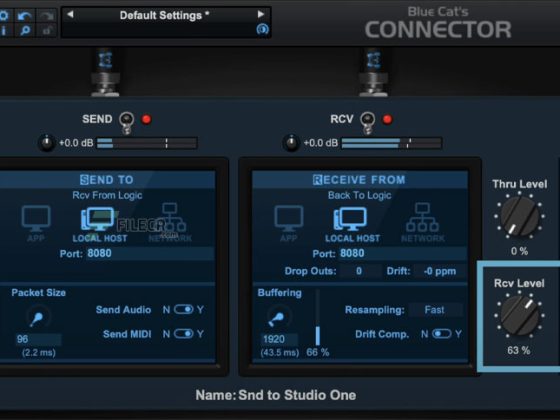
Task: Click the Rcv Level 63 % value
Action: coord(519,350)
